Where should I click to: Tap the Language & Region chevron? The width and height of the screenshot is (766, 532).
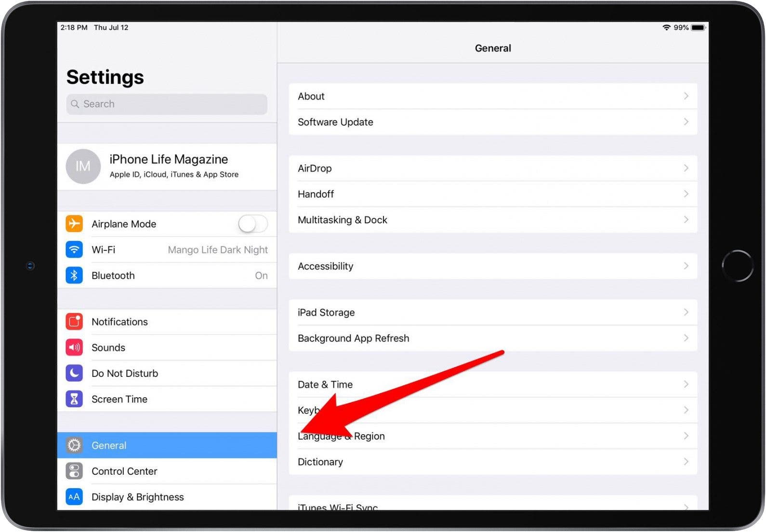click(x=686, y=436)
